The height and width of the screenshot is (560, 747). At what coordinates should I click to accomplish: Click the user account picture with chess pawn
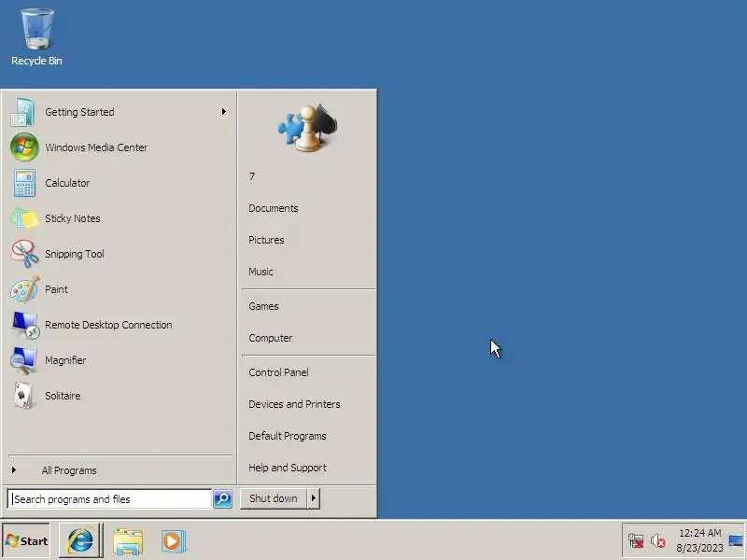[307, 128]
